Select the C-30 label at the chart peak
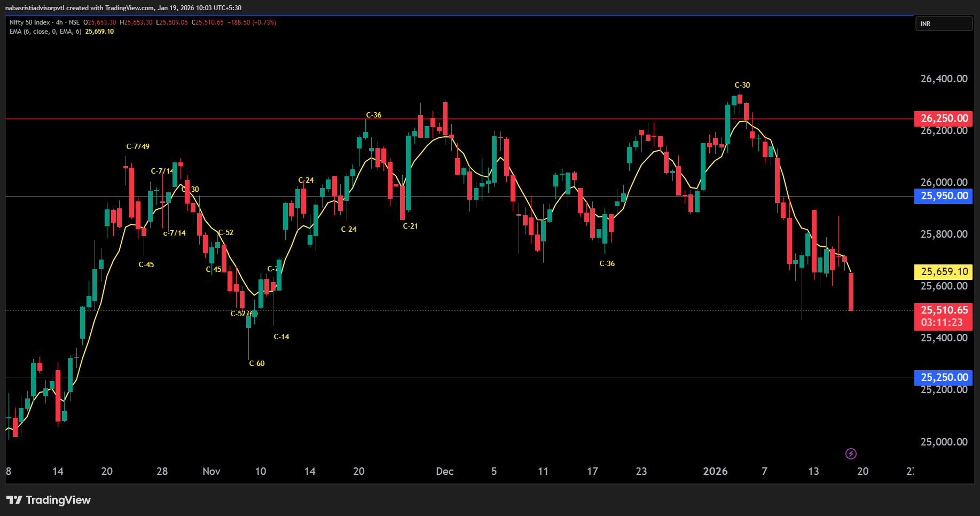Screen dimensions: 980x516 pyautogui.click(x=742, y=85)
